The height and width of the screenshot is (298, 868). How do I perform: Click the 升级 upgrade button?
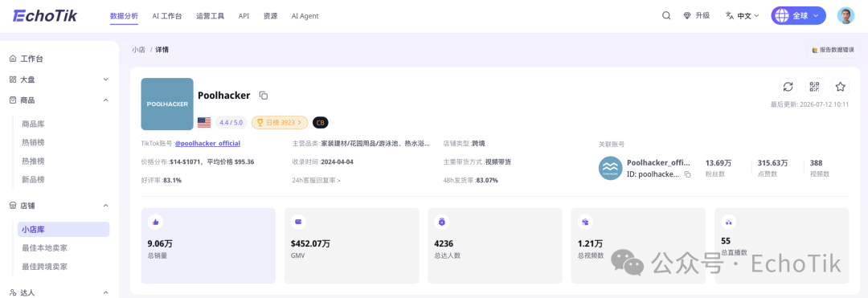tap(696, 15)
